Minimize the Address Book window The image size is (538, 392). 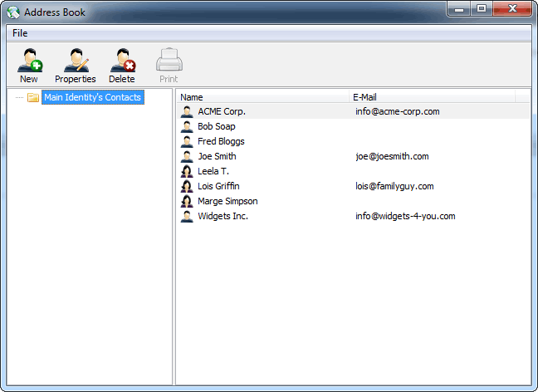point(459,9)
